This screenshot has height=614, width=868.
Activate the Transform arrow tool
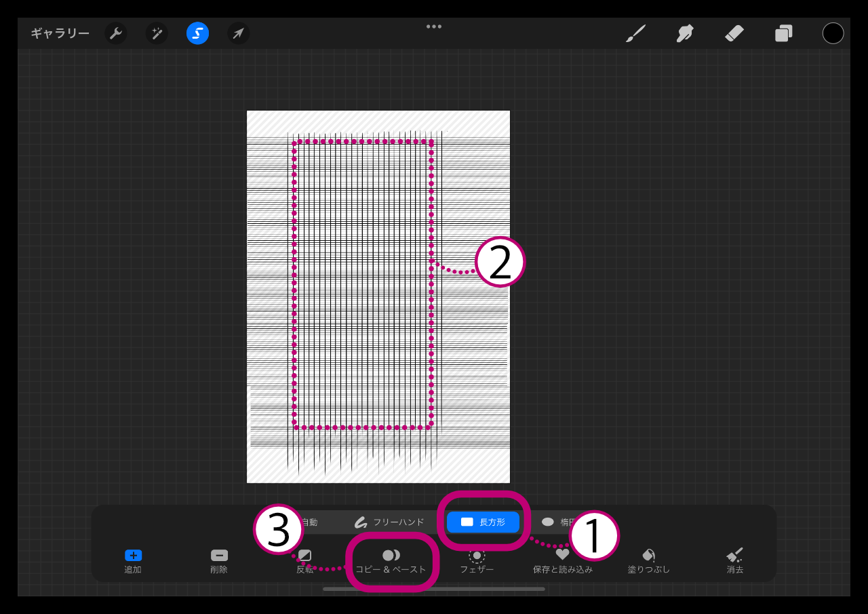point(238,33)
